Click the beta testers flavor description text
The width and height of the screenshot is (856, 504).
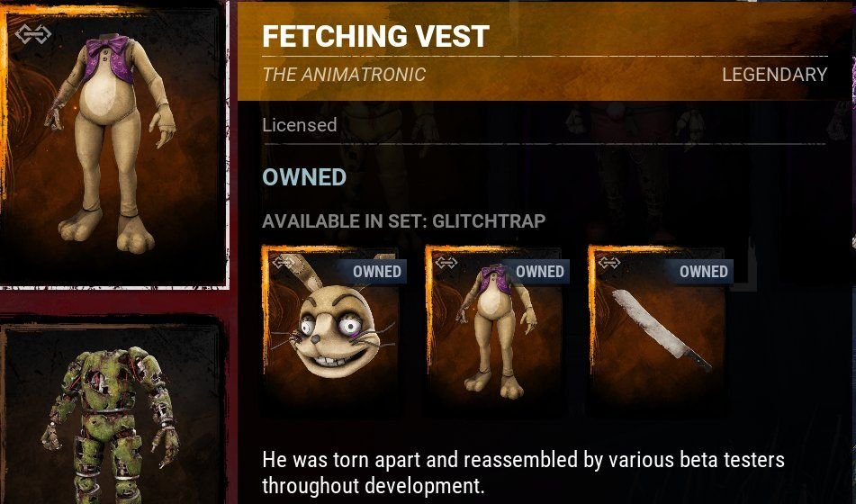click(523, 472)
